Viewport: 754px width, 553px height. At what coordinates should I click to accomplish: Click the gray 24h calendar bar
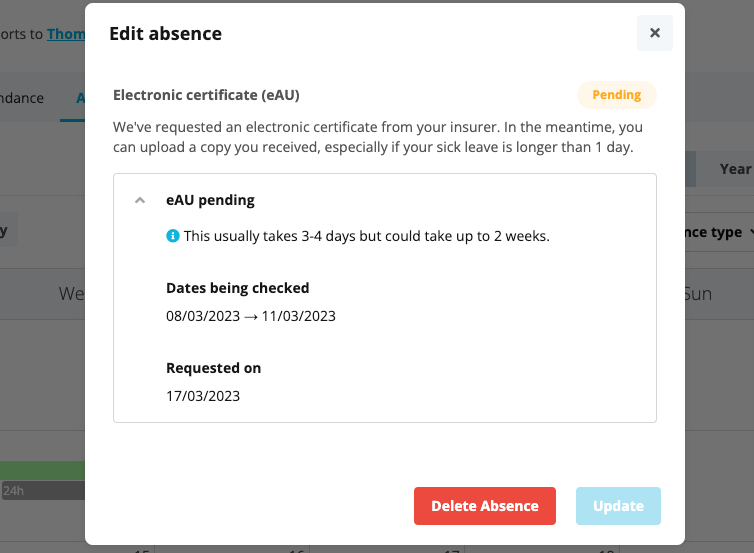click(42, 491)
